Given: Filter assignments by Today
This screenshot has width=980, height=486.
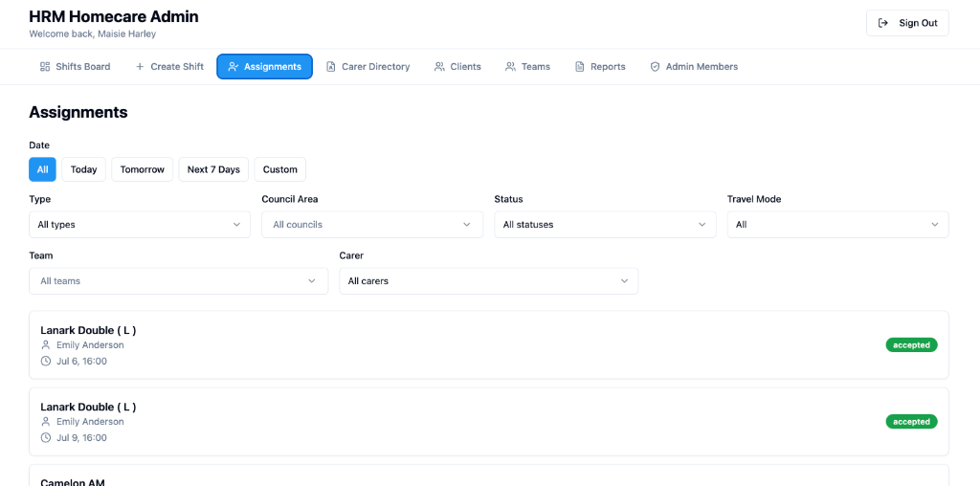Looking at the screenshot, I should click(84, 169).
